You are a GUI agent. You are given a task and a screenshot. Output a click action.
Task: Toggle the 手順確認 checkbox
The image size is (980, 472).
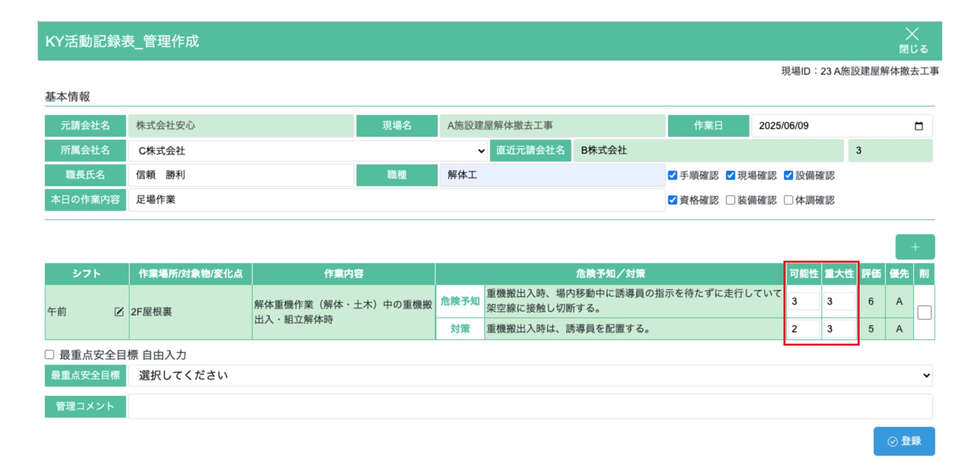coord(672,175)
